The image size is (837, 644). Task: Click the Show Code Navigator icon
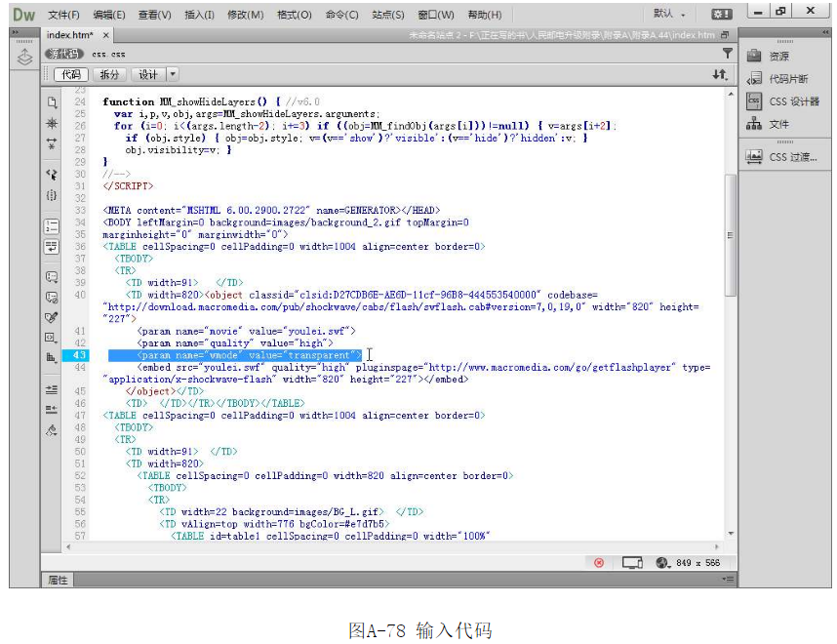click(51, 124)
